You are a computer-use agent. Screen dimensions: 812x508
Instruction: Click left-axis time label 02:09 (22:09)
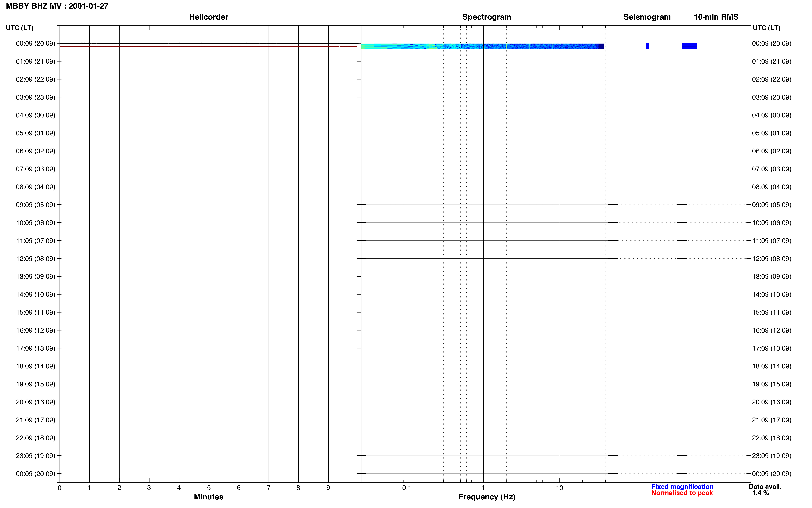point(36,79)
